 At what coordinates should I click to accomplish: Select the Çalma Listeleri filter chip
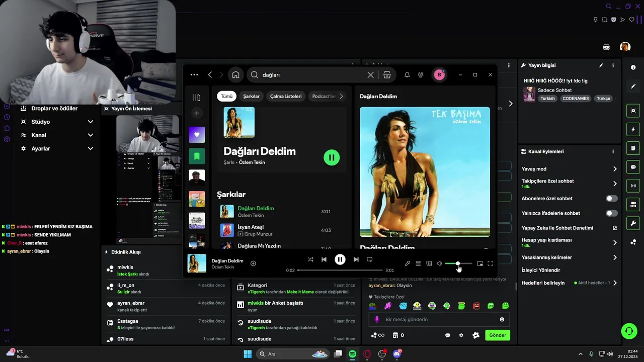[x=286, y=96]
